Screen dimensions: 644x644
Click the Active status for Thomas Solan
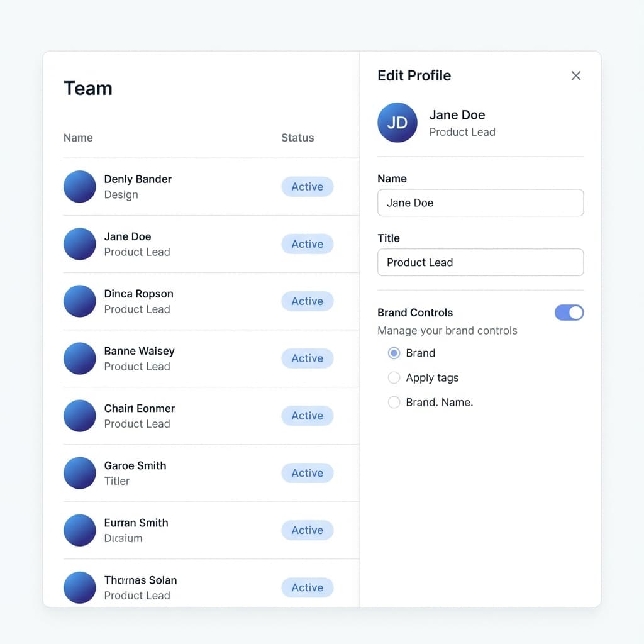[307, 587]
